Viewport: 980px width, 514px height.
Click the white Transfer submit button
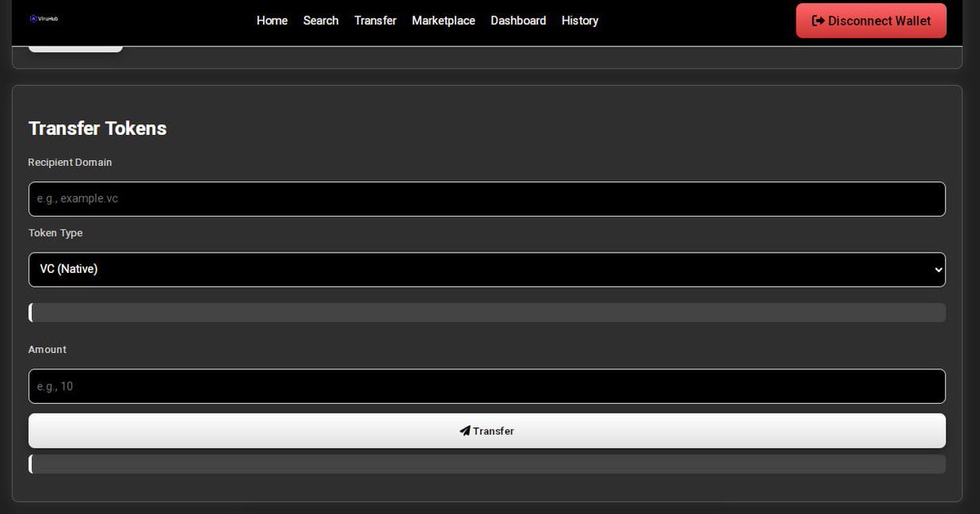coord(487,431)
